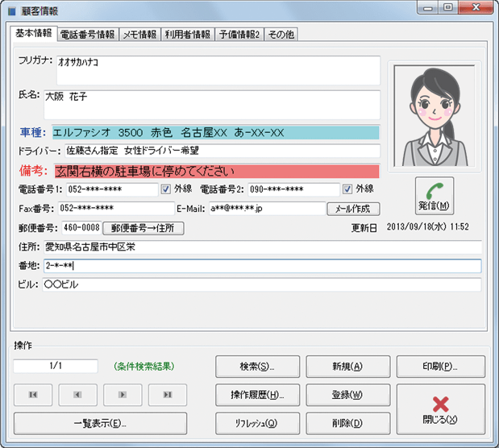The height and width of the screenshot is (448, 499).
Task: Click the window title bar app icon
Action: [10, 11]
